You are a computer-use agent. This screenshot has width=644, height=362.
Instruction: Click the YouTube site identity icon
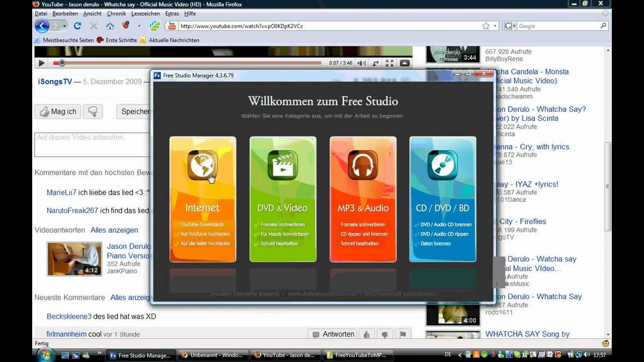172,26
